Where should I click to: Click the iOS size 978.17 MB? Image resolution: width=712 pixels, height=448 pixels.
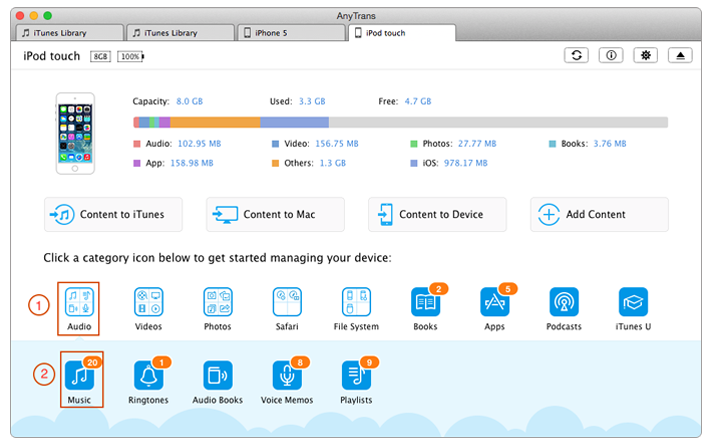pos(466,163)
